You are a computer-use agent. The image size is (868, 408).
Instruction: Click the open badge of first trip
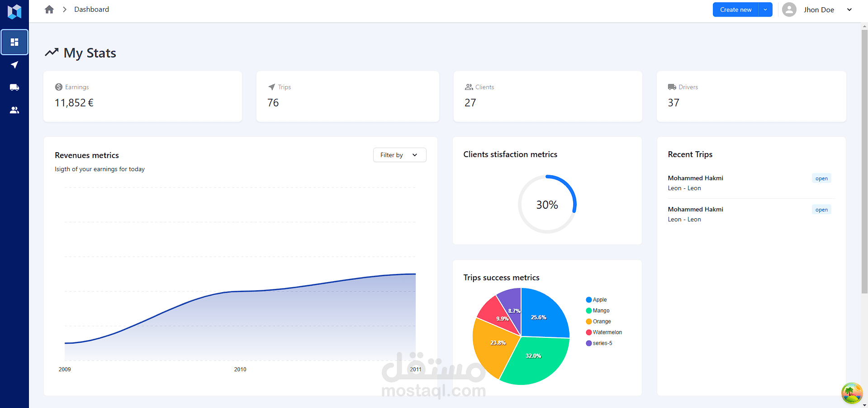point(821,178)
